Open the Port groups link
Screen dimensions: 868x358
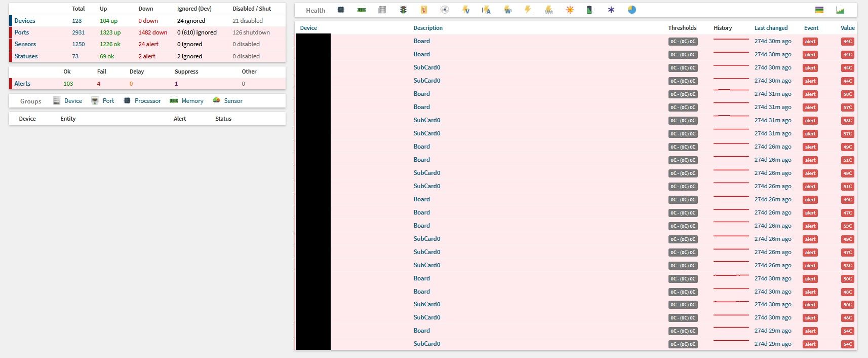108,101
